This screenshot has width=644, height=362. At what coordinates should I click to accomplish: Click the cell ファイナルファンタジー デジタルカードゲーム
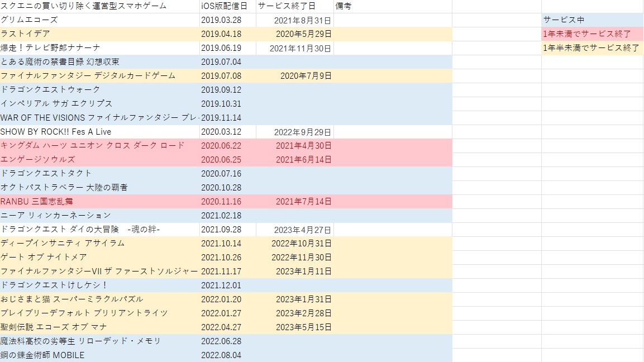tap(100, 76)
